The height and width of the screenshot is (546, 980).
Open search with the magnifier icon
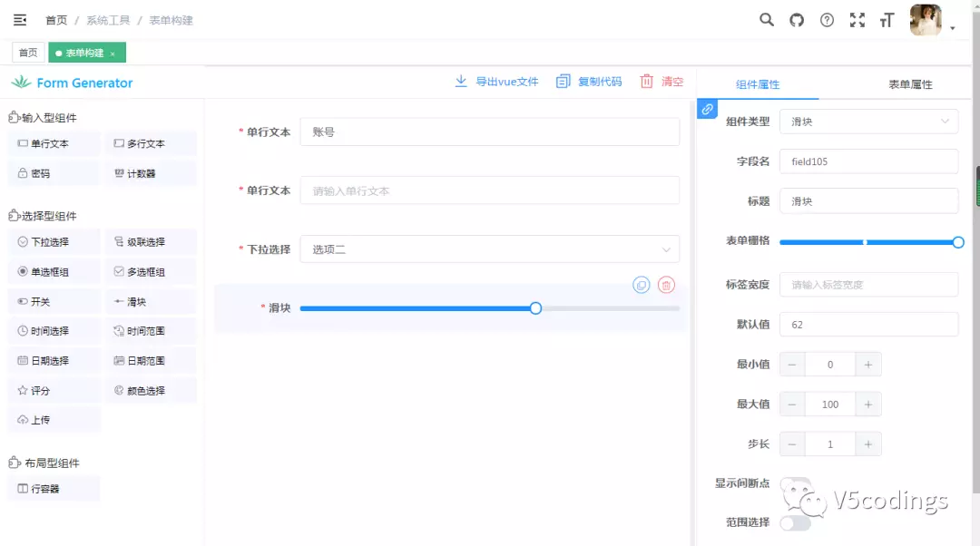pos(766,19)
